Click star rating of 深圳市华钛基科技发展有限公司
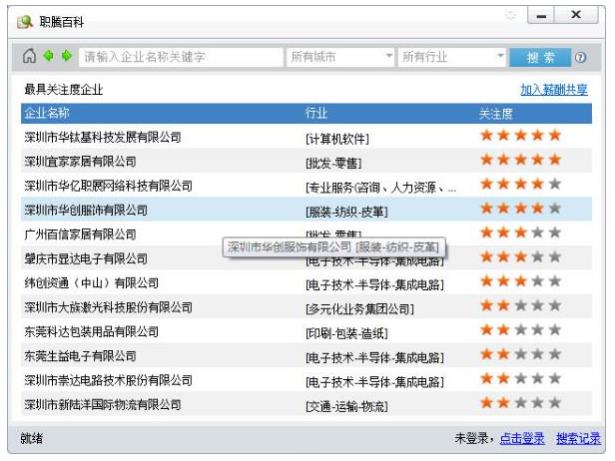The height and width of the screenshot is (461, 615). click(x=520, y=136)
